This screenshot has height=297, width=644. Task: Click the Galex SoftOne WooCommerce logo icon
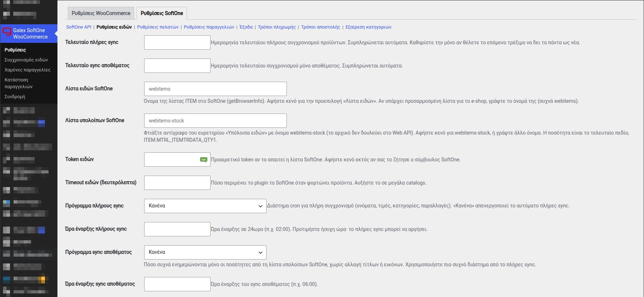click(x=7, y=31)
